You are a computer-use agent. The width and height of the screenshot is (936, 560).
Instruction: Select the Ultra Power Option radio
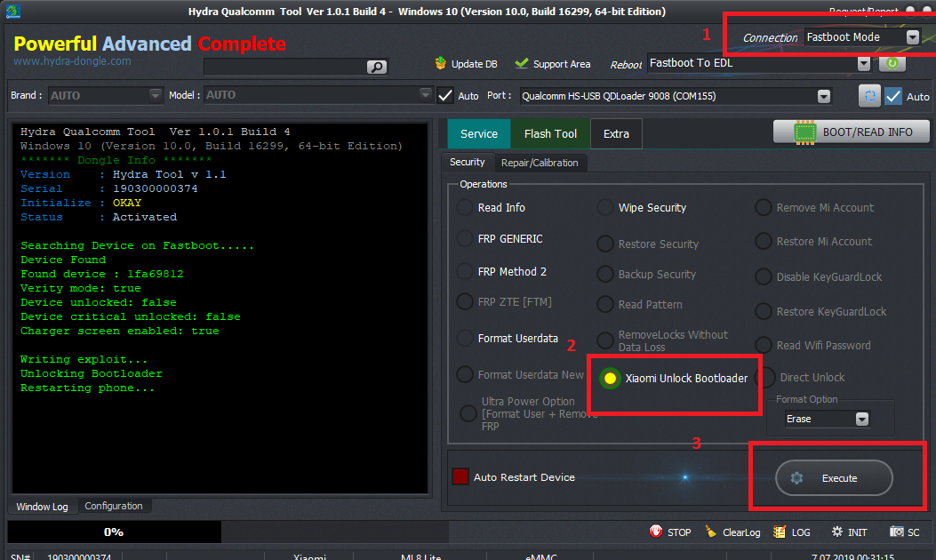(468, 413)
